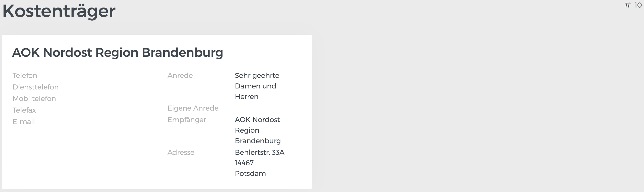Image resolution: width=644 pixels, height=192 pixels.
Task: Click the empty value beside the Telefon label
Action: pos(100,75)
